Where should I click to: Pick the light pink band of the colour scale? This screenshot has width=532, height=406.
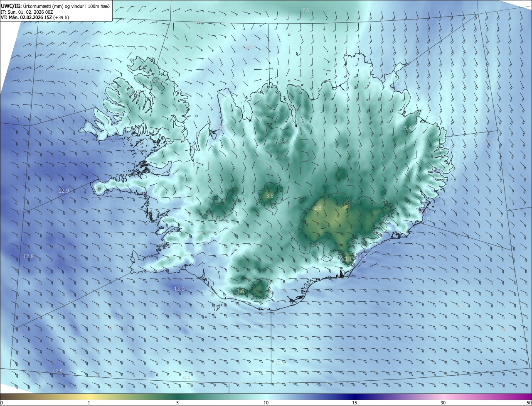coord(443,396)
